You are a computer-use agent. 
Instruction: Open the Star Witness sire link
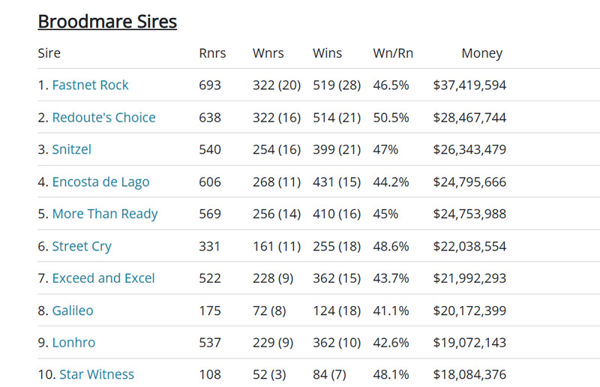[97, 374]
